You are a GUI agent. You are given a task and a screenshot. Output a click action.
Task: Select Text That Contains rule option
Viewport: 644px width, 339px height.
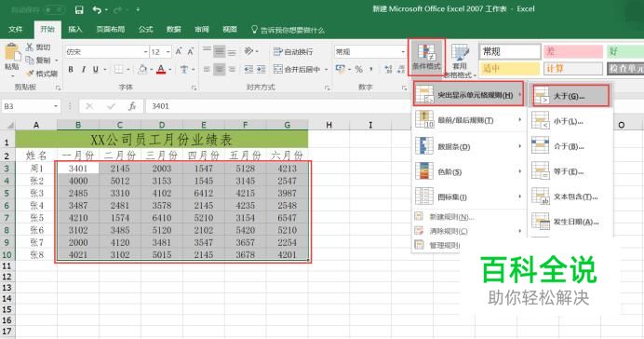point(570,197)
